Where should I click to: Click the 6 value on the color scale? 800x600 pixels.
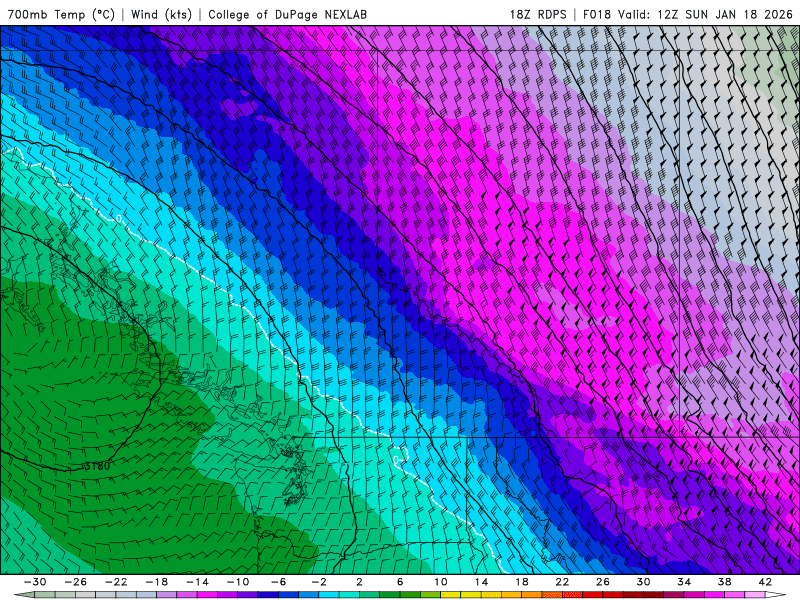tap(399, 582)
